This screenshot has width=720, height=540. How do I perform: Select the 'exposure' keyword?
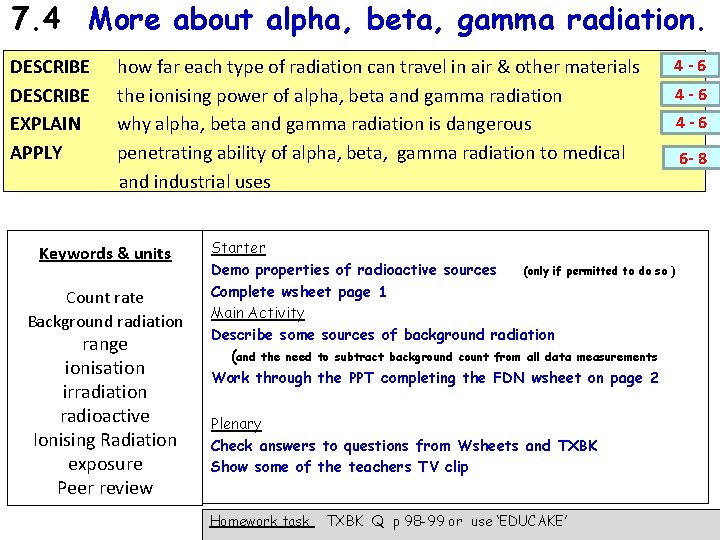(x=105, y=464)
